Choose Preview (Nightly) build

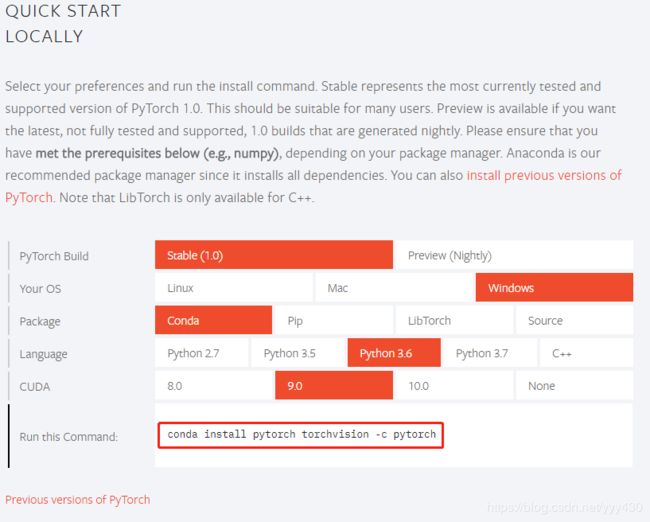tap(514, 255)
